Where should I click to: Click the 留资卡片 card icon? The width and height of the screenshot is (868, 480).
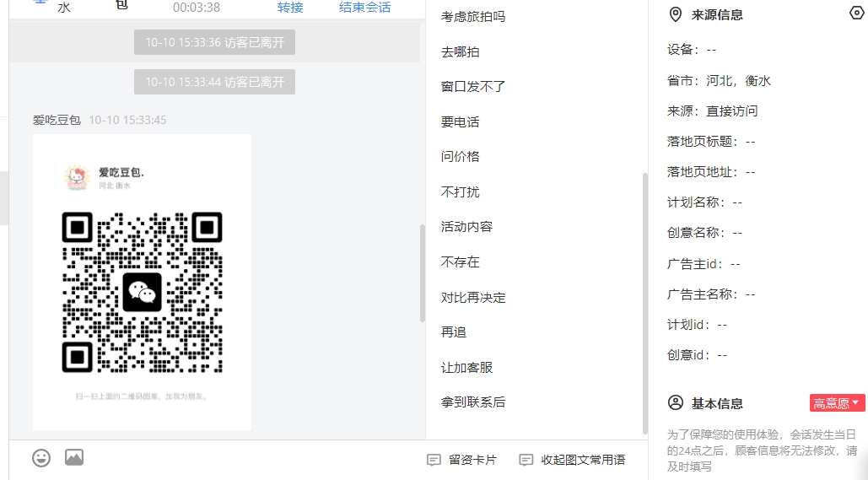(434, 460)
